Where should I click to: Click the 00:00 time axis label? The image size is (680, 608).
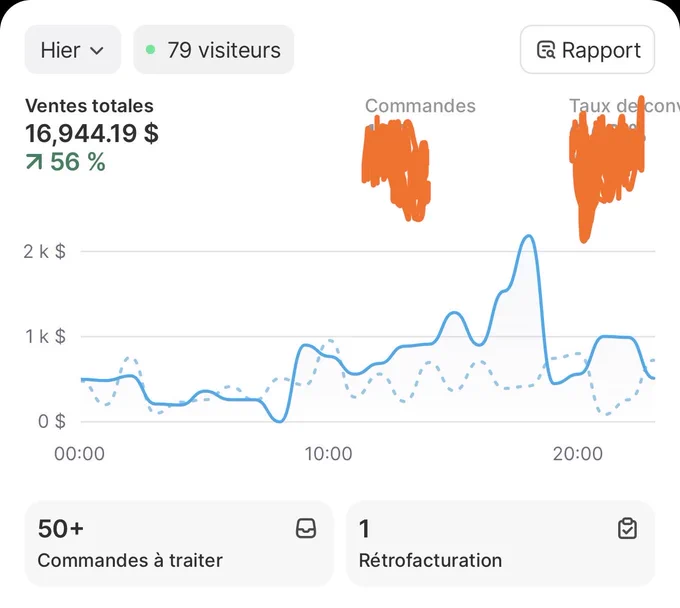pyautogui.click(x=79, y=454)
